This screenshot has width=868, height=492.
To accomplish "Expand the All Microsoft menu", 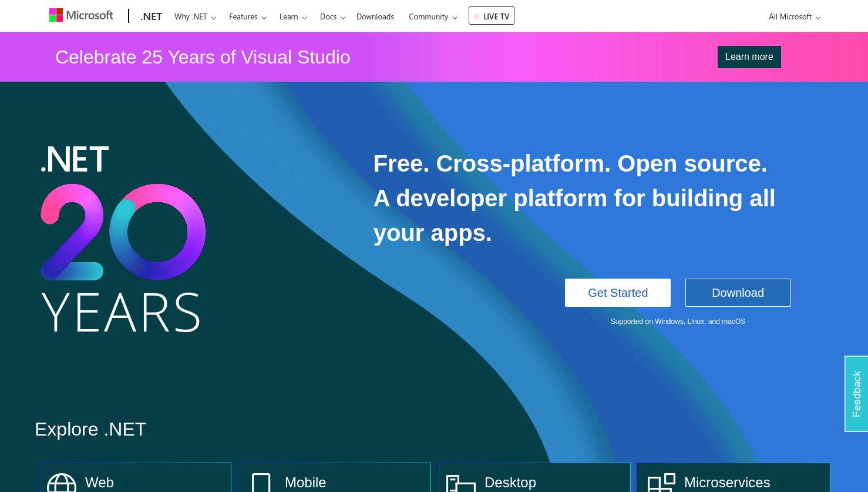I will point(795,16).
